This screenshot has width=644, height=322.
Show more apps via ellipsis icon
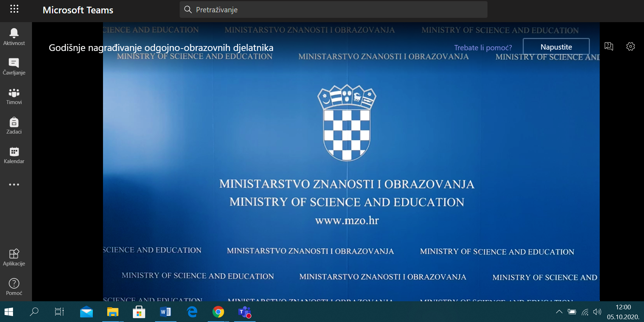tap(14, 185)
